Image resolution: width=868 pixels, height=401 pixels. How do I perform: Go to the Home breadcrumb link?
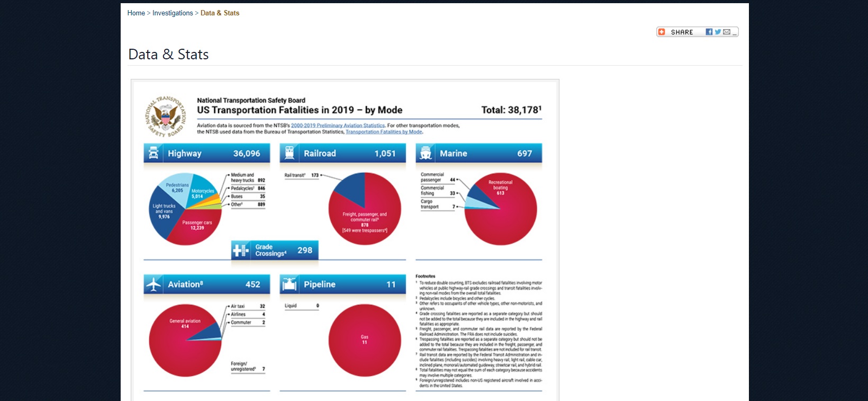[x=136, y=13]
